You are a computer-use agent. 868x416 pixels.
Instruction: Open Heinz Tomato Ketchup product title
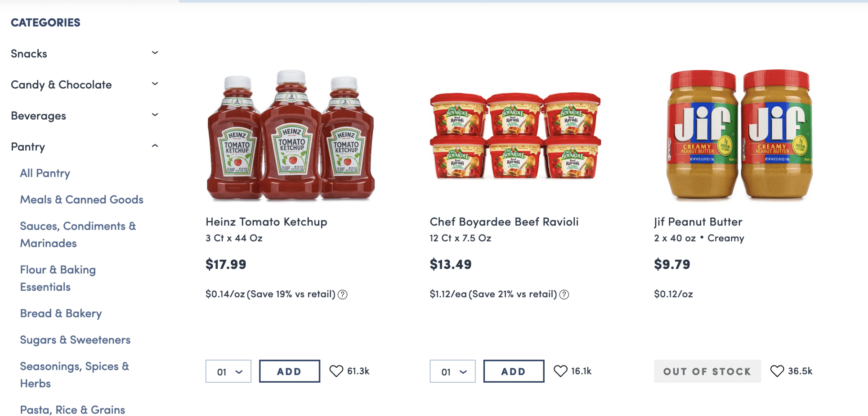[266, 222]
